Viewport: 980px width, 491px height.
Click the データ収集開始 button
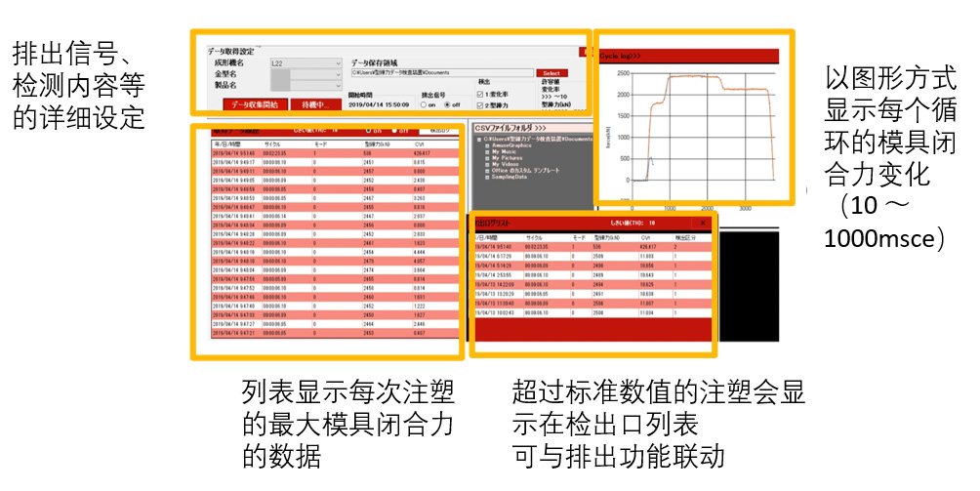click(x=257, y=104)
